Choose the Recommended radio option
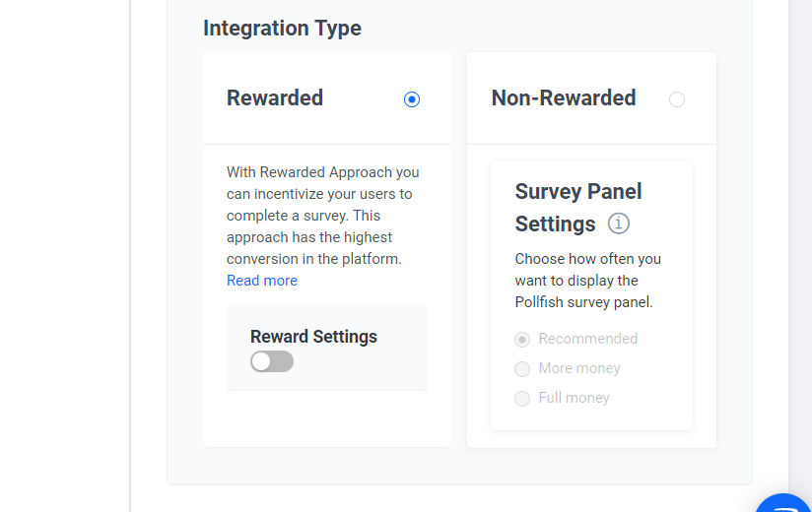This screenshot has height=512, width=812. pyautogui.click(x=522, y=340)
